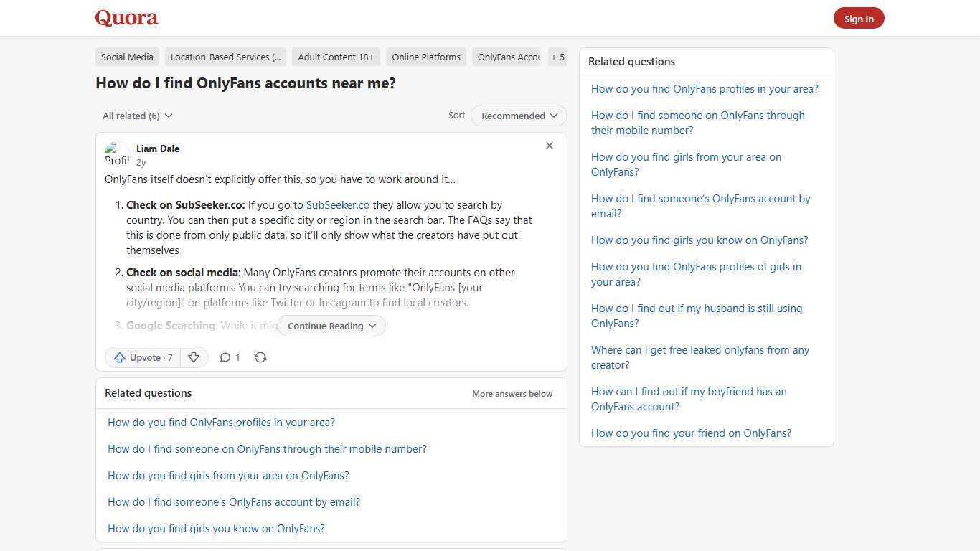980x551 pixels.
Task: Open Liam Dale's profile picture
Action: (117, 154)
